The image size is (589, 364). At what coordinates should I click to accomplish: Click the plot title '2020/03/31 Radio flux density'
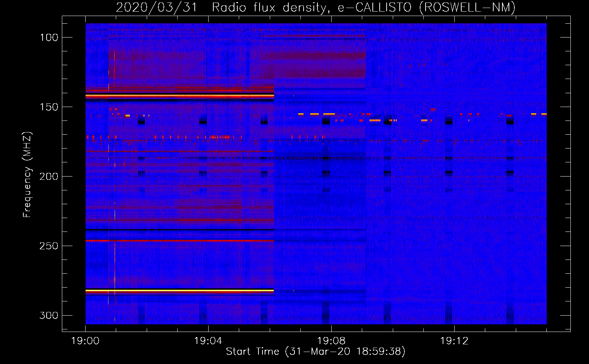(x=316, y=7)
